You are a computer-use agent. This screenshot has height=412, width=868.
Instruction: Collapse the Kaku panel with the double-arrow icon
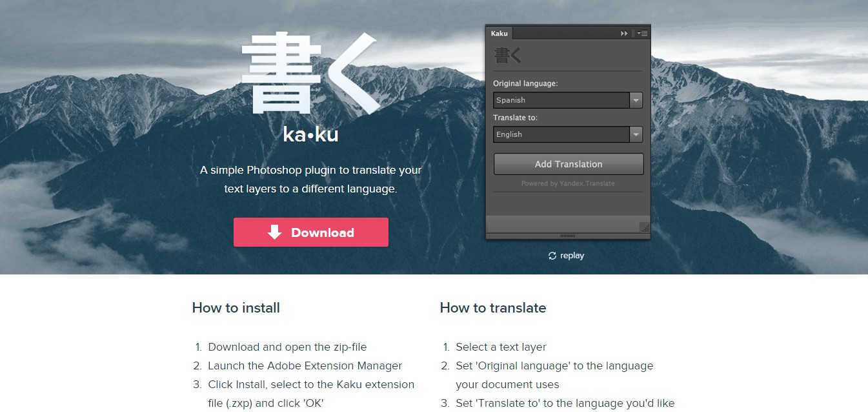[x=623, y=33]
